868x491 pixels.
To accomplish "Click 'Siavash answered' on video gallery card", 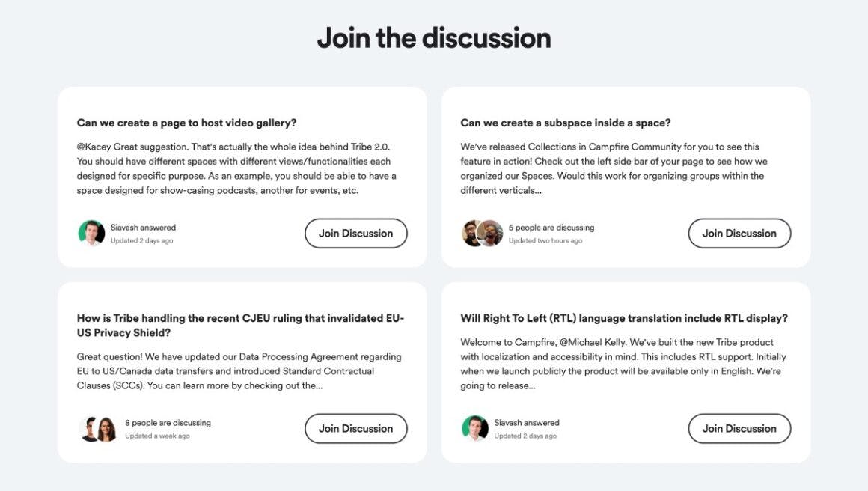I will [x=143, y=228].
